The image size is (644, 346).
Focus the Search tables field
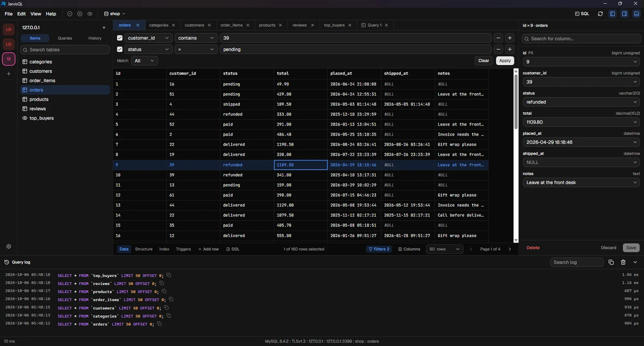click(x=65, y=49)
